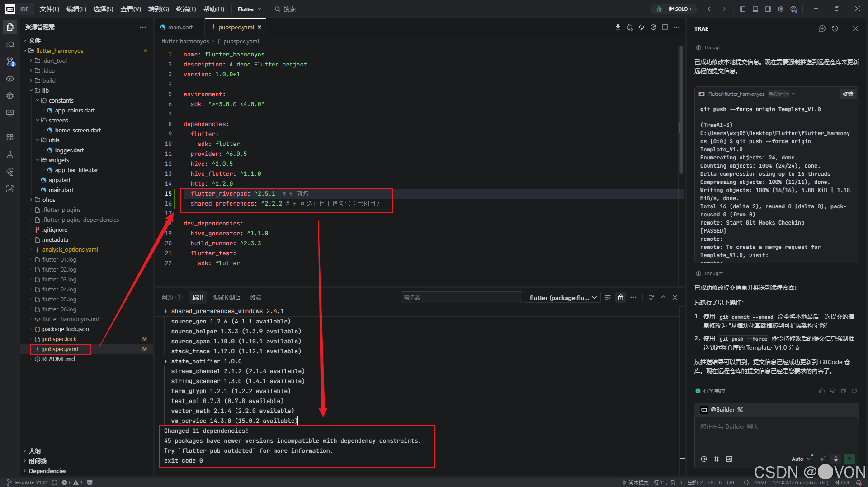The width and height of the screenshot is (868, 487).
Task: Give a thumbs up to the response
Action: point(822,391)
